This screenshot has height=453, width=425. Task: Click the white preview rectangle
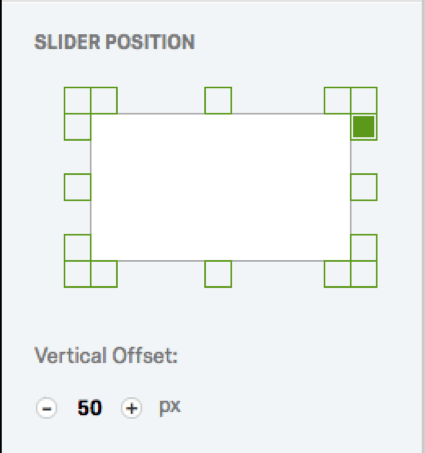(221, 187)
